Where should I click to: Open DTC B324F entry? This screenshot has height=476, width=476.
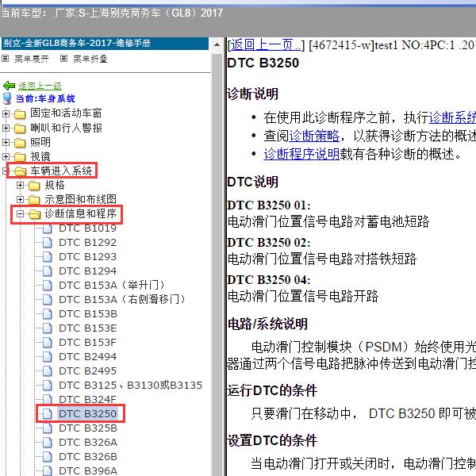coord(88,400)
